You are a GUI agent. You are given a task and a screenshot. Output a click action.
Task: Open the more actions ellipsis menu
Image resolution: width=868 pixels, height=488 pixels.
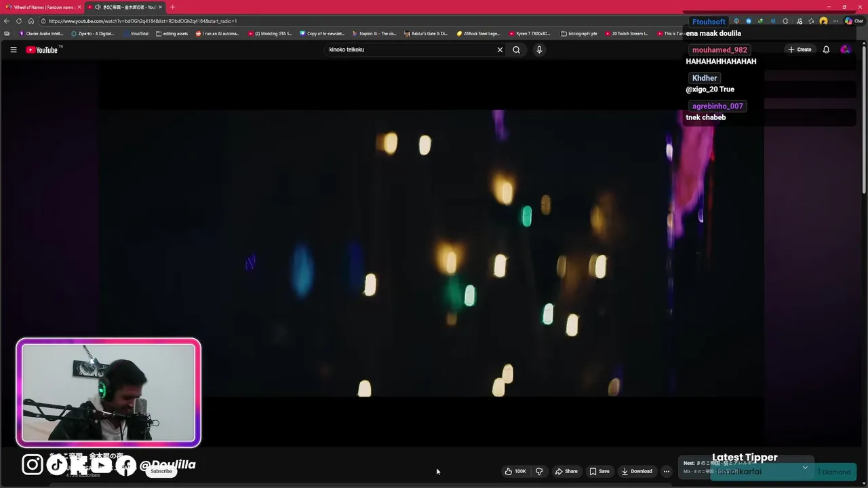[x=667, y=471]
